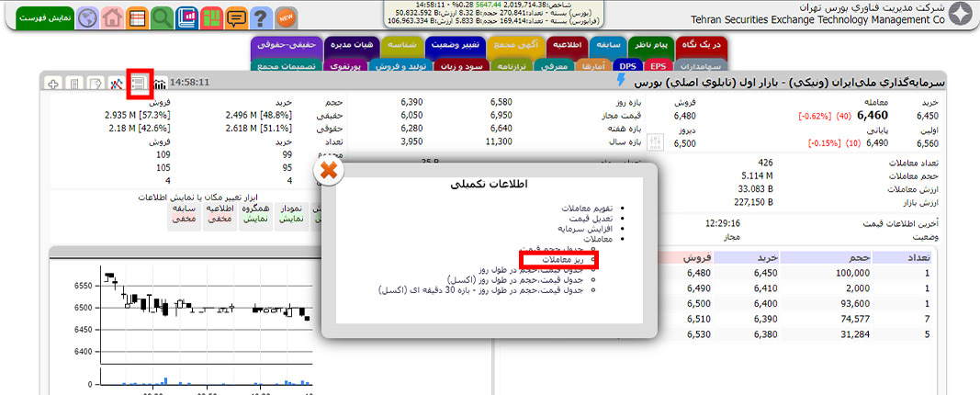Viewport: 980px width, 395px height.
Task: Open the home page via house icon
Action: coord(112,17)
